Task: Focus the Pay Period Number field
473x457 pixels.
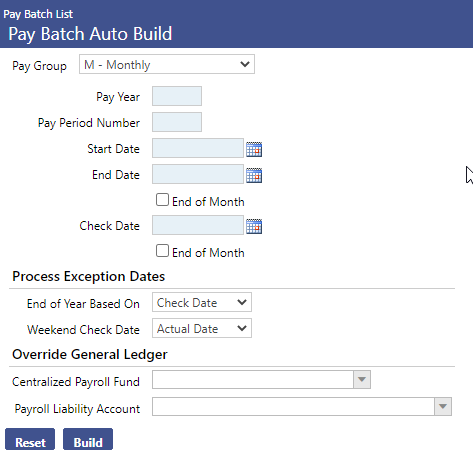Action: pyautogui.click(x=177, y=122)
